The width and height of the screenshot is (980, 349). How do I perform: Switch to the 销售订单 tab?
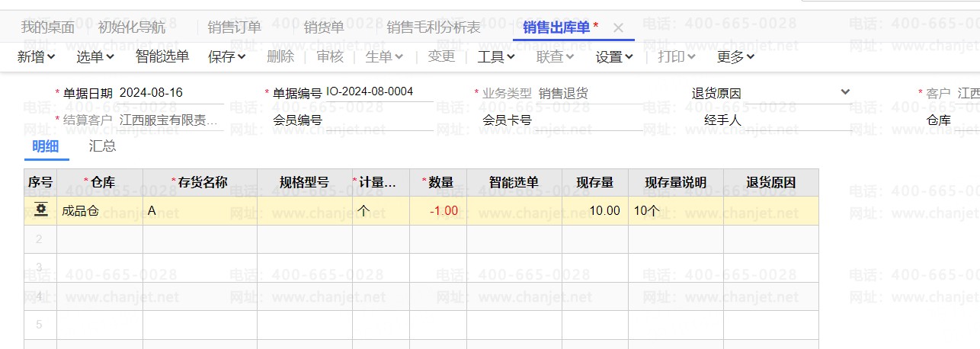point(235,28)
